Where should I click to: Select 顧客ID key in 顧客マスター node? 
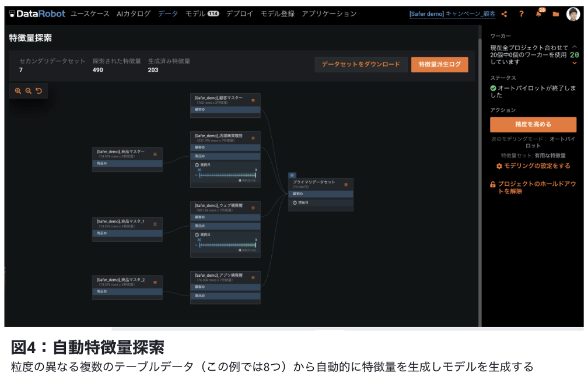pyautogui.click(x=225, y=110)
